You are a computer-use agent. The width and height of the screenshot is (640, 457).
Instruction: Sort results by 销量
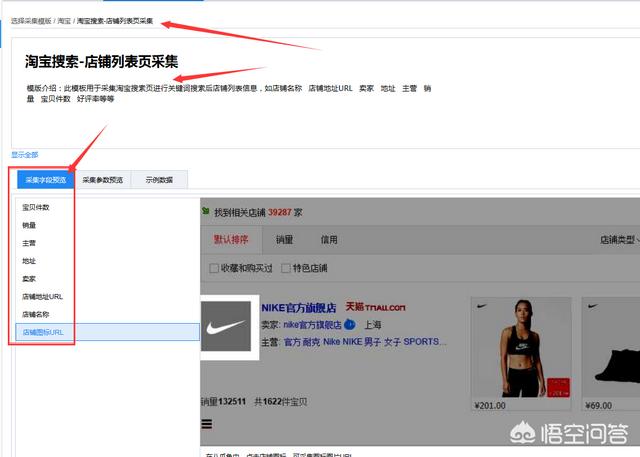[x=285, y=240]
